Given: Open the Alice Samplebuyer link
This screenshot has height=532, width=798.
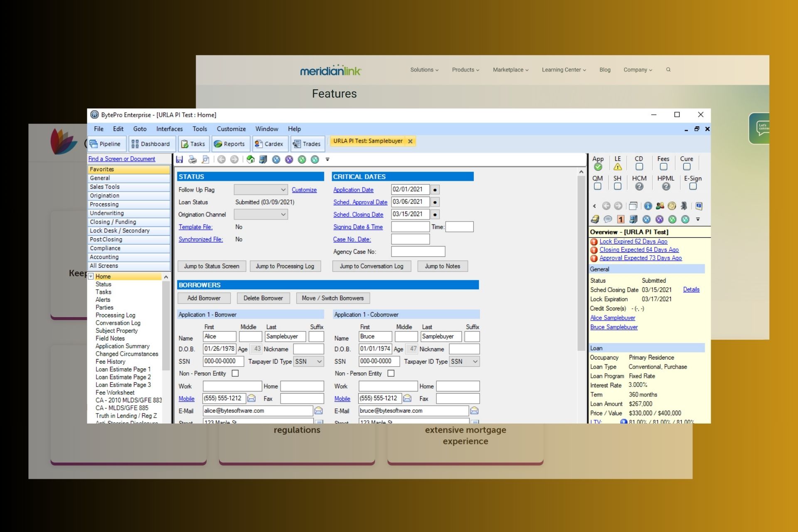Looking at the screenshot, I should [612, 318].
